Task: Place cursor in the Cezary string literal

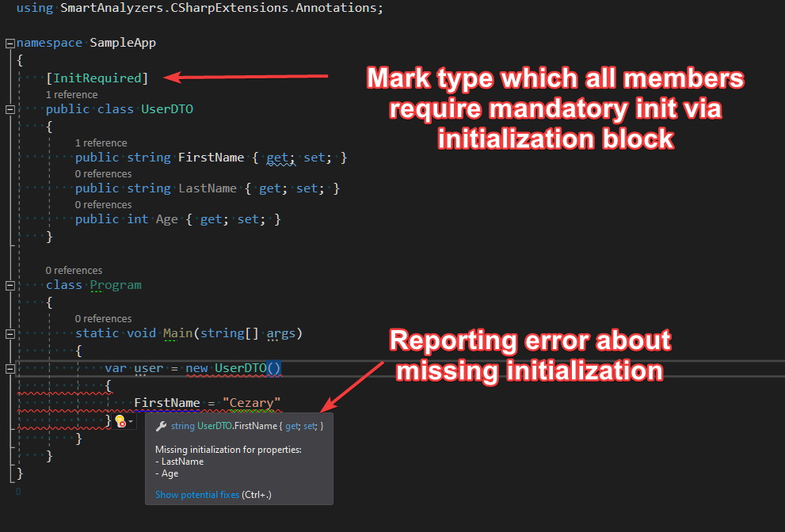Action: pyautogui.click(x=251, y=402)
